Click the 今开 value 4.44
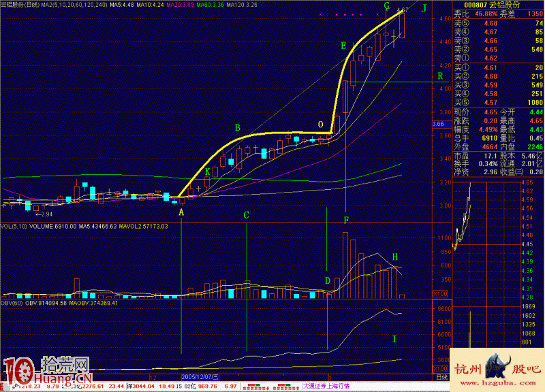 click(x=536, y=112)
